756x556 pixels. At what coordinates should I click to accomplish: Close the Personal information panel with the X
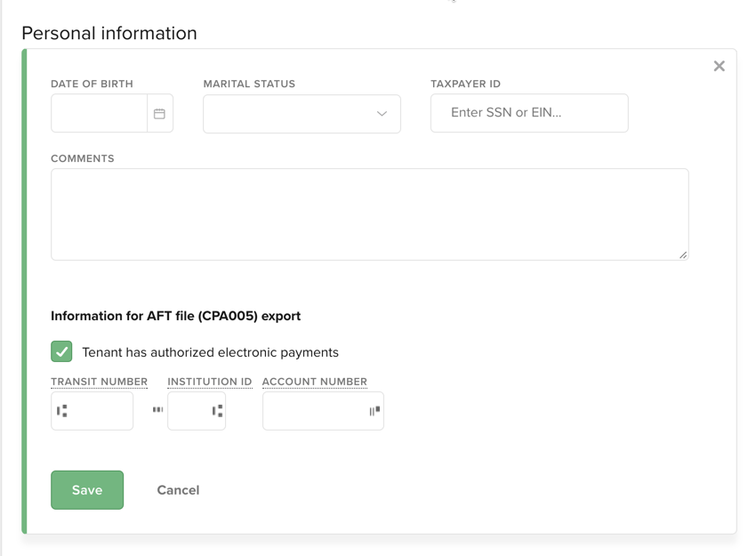point(719,65)
